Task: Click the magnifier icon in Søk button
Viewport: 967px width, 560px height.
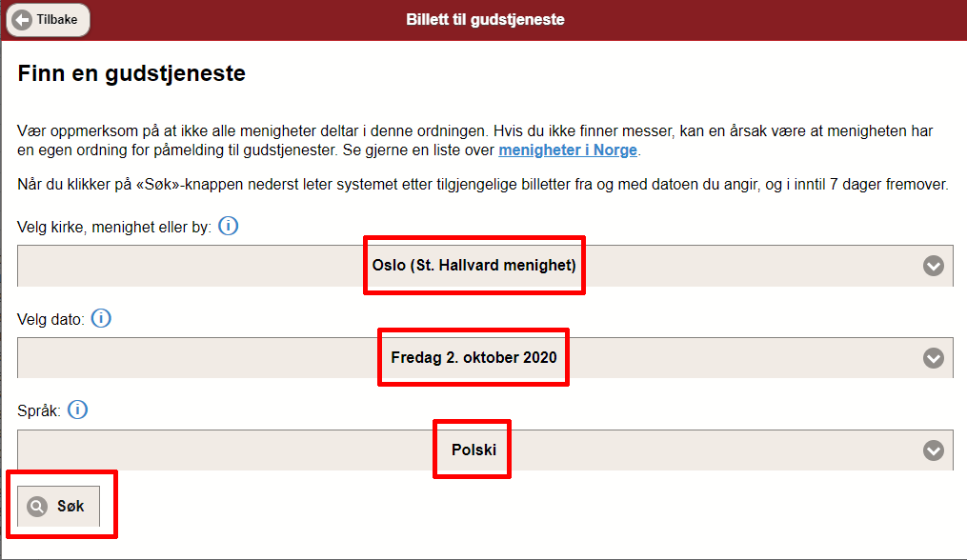Action: [37, 507]
